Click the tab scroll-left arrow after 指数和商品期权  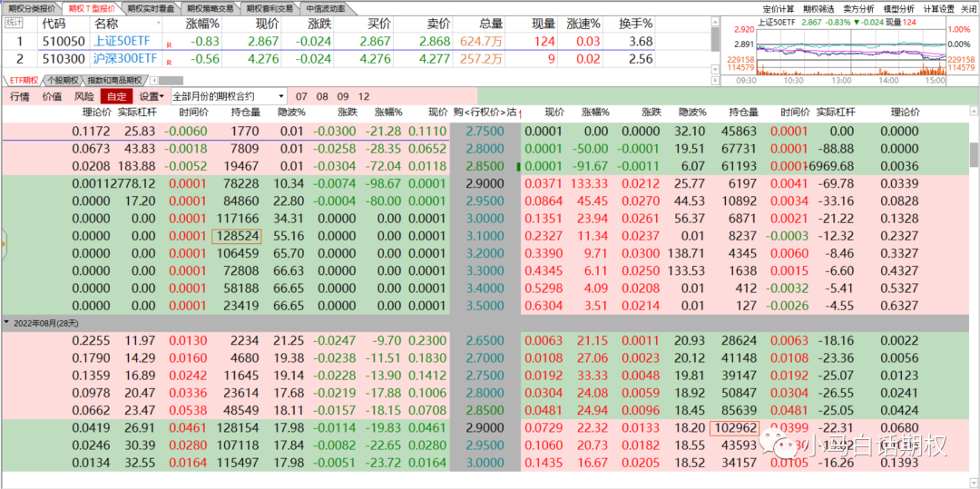point(153,81)
